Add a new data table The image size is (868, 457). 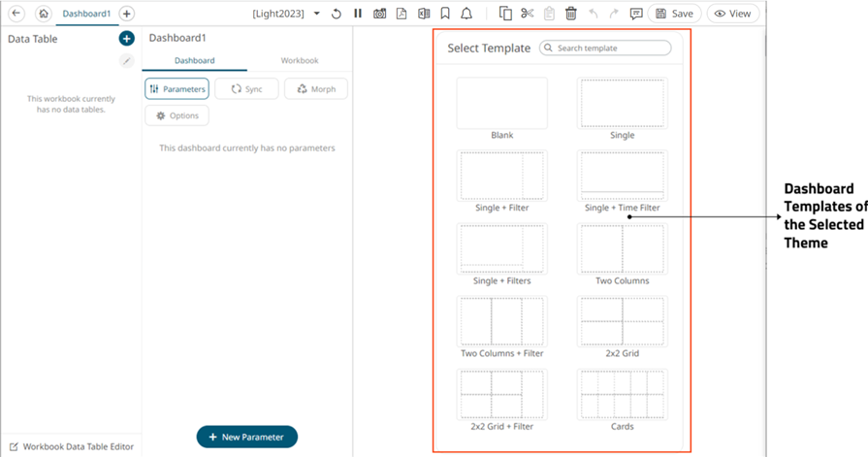coord(127,38)
